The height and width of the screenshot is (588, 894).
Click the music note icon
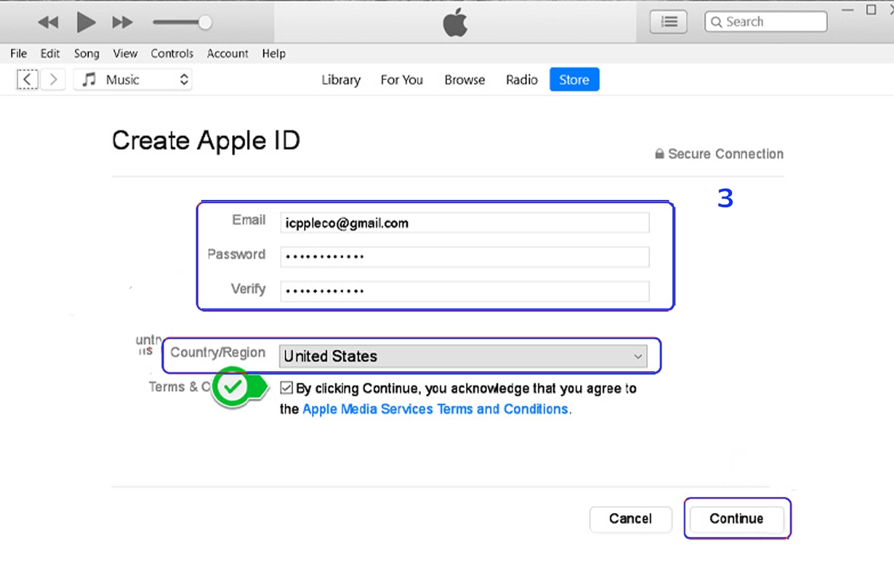(x=89, y=79)
